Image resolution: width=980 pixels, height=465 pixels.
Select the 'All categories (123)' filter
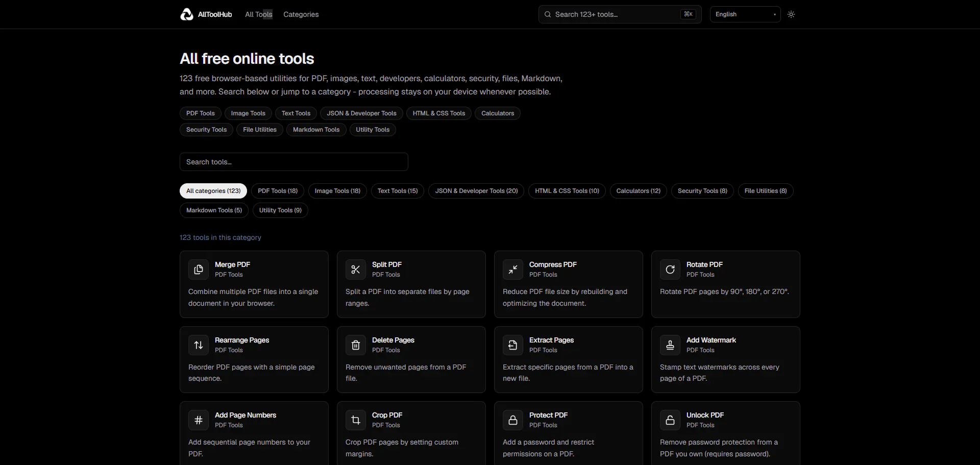coord(213,191)
